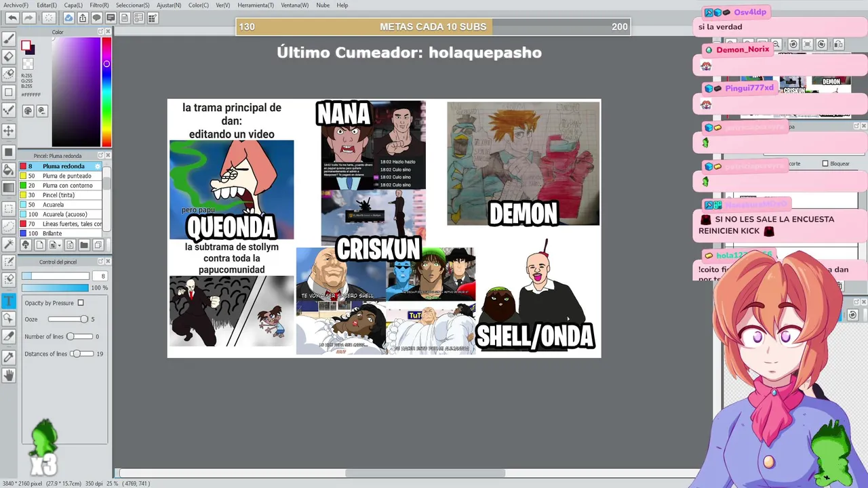This screenshot has width=868, height=488.
Task: Open the Help menu
Action: 342,5
